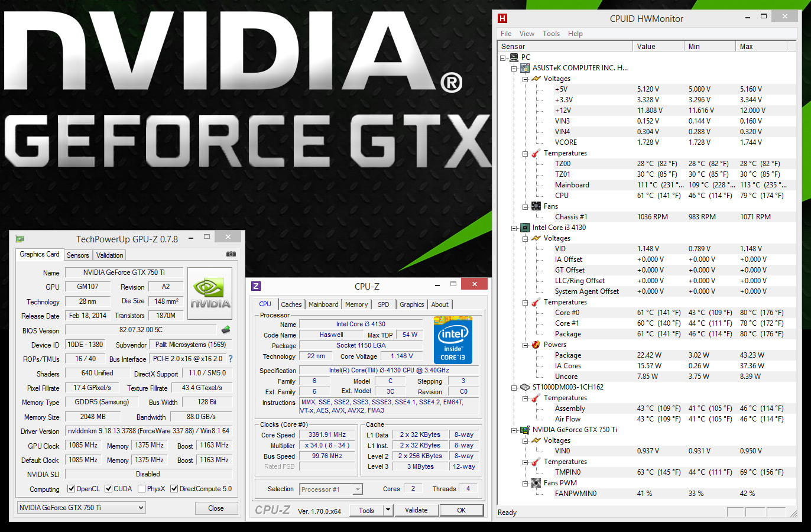Click the Sensor column header in HWMonitor

(565, 46)
